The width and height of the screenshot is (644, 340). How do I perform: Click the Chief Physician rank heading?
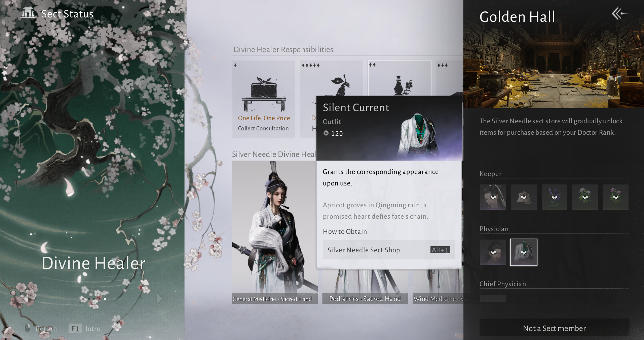click(502, 284)
